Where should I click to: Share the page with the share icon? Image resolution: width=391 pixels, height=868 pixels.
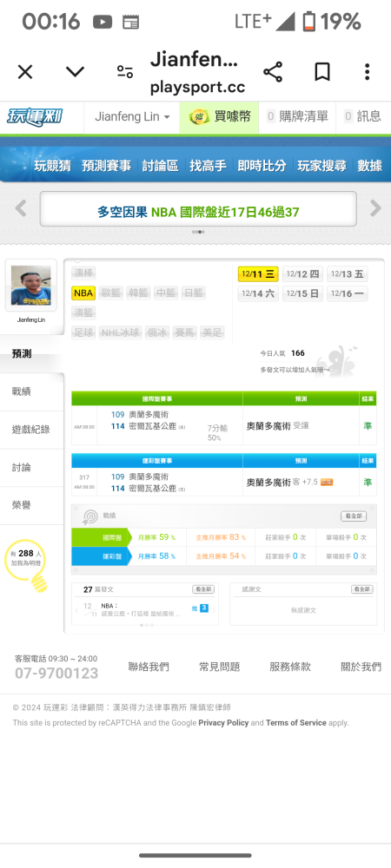pyautogui.click(x=273, y=72)
